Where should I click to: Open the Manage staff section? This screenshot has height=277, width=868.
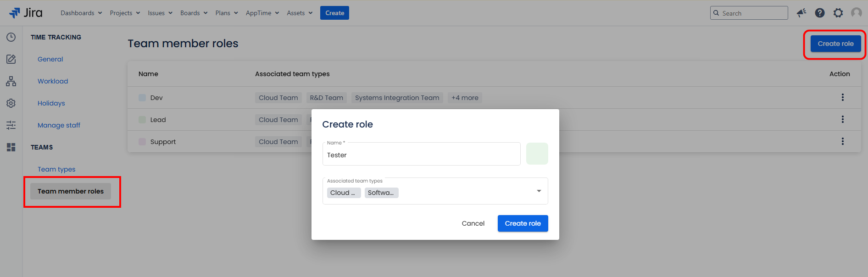pyautogui.click(x=59, y=125)
